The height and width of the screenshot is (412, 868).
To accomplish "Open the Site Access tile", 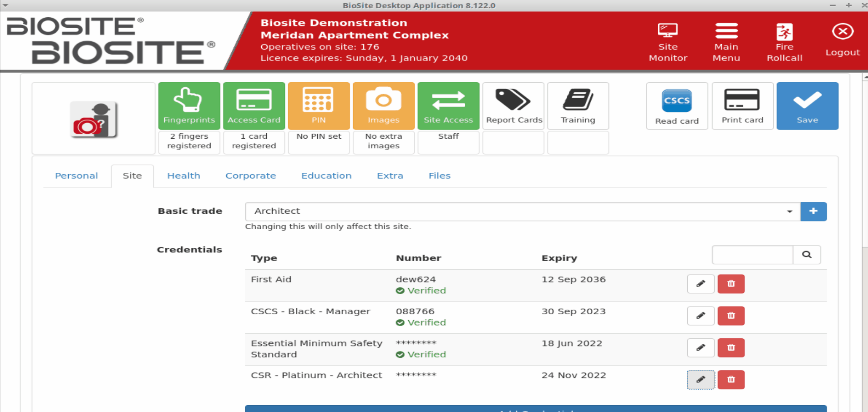I will coord(448,106).
